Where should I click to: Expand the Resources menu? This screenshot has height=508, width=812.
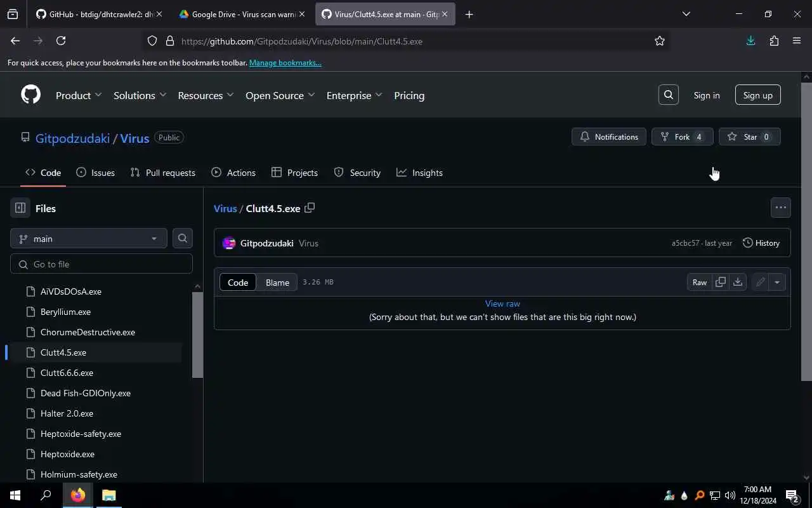click(206, 95)
